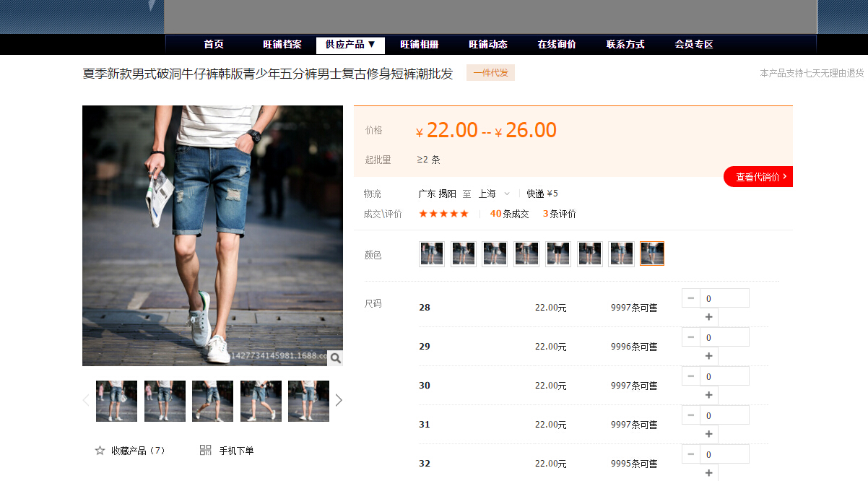The height and width of the screenshot is (481, 868).
Task: Go to 旺铺相册 in navigation bar
Action: pos(420,45)
